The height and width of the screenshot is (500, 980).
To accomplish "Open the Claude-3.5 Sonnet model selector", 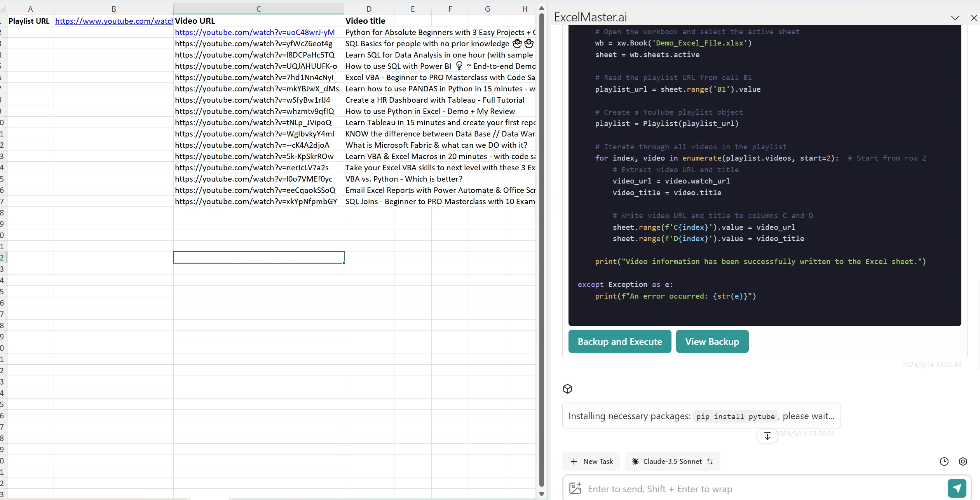I will coord(672,462).
